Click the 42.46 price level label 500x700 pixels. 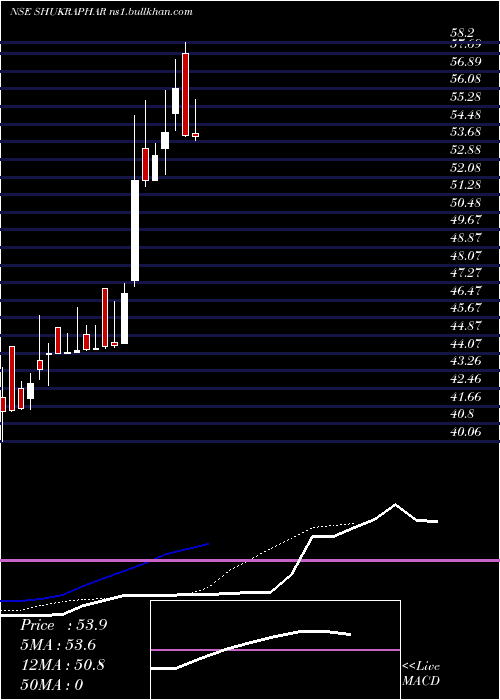tap(466, 379)
